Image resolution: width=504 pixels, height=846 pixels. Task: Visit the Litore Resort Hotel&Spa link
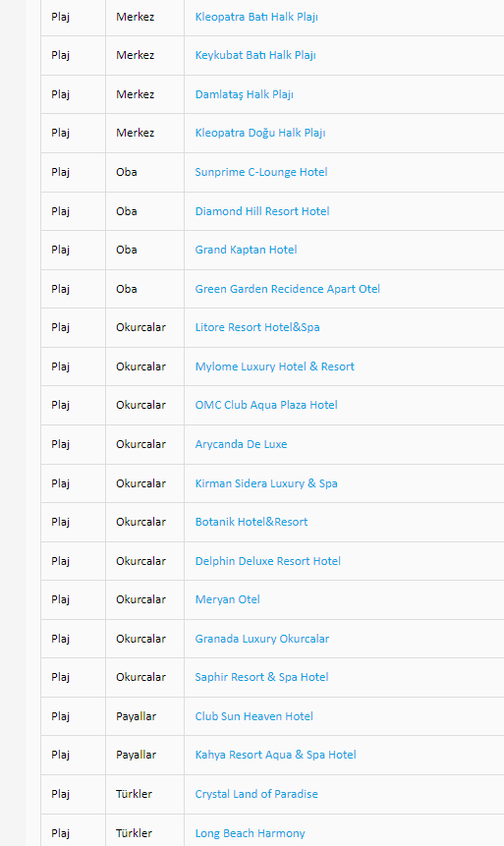pyautogui.click(x=257, y=327)
